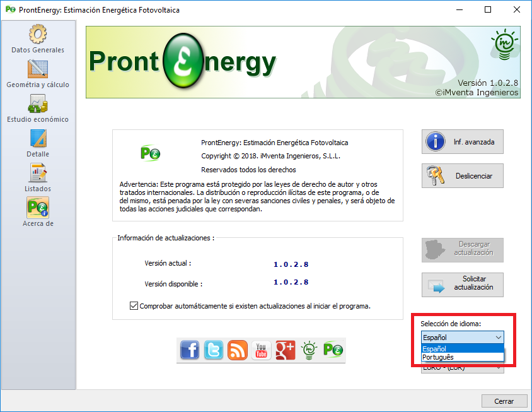Click the ProntEnergy title bar app icon
This screenshot has width=532, height=412.
(x=11, y=9)
